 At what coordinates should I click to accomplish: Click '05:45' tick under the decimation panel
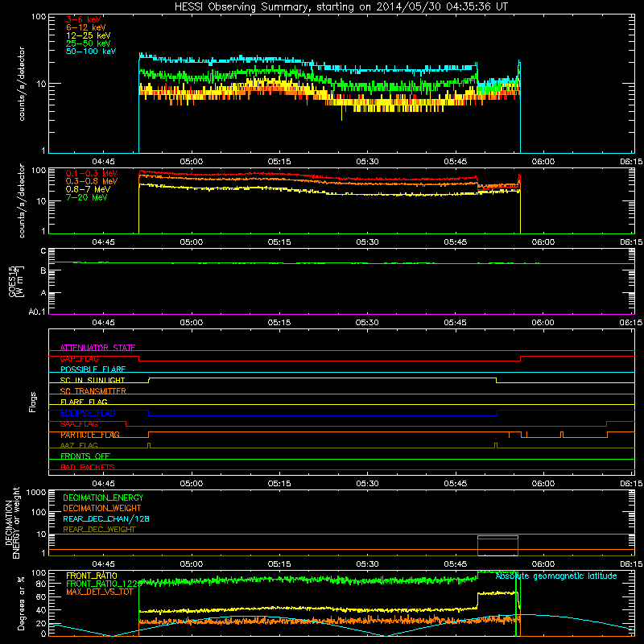click(x=456, y=564)
